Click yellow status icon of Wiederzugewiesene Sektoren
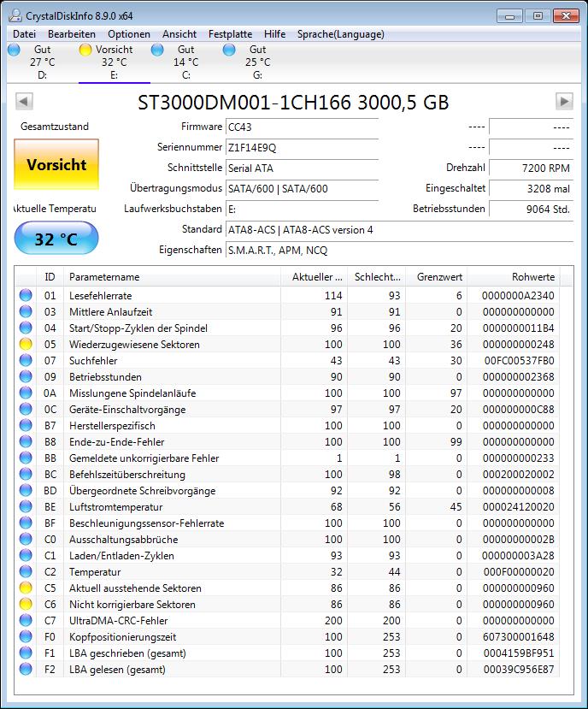Viewport: 588px width, 709px height. coord(26,344)
